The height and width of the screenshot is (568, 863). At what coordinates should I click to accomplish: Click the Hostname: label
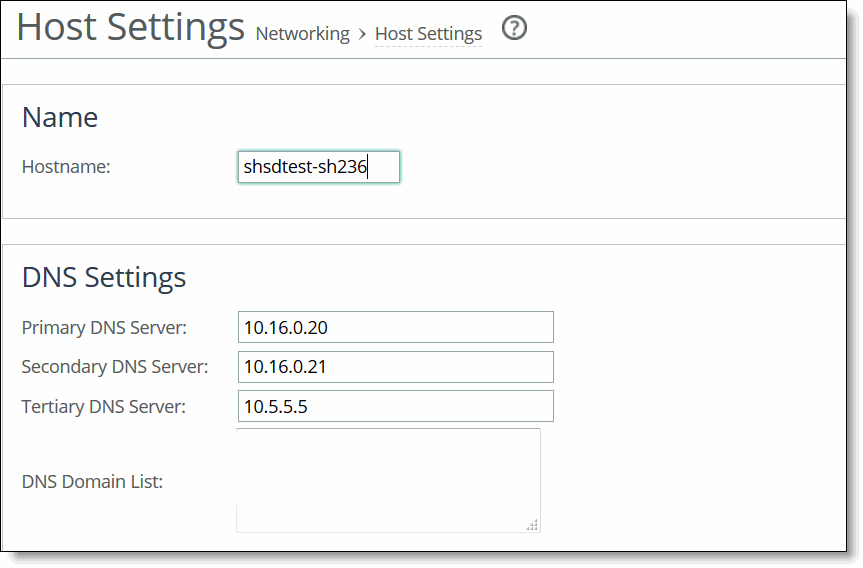66,167
